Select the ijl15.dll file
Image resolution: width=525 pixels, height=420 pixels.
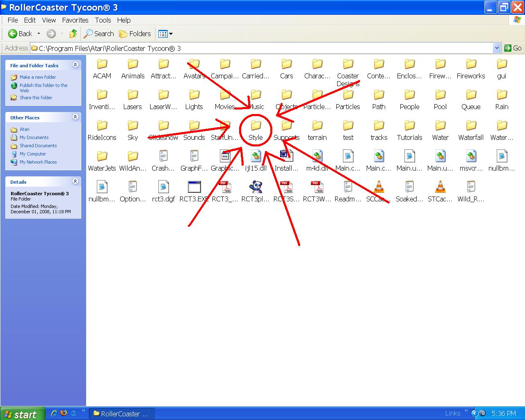coord(256,161)
